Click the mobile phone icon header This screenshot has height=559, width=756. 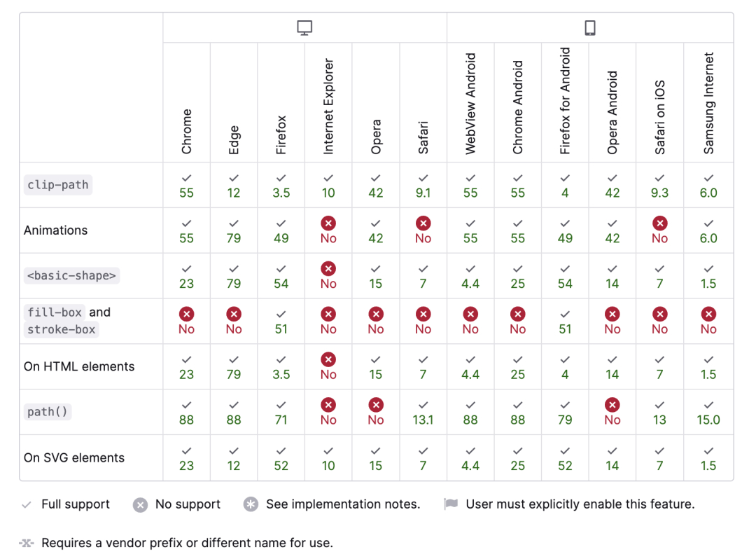coord(589,28)
